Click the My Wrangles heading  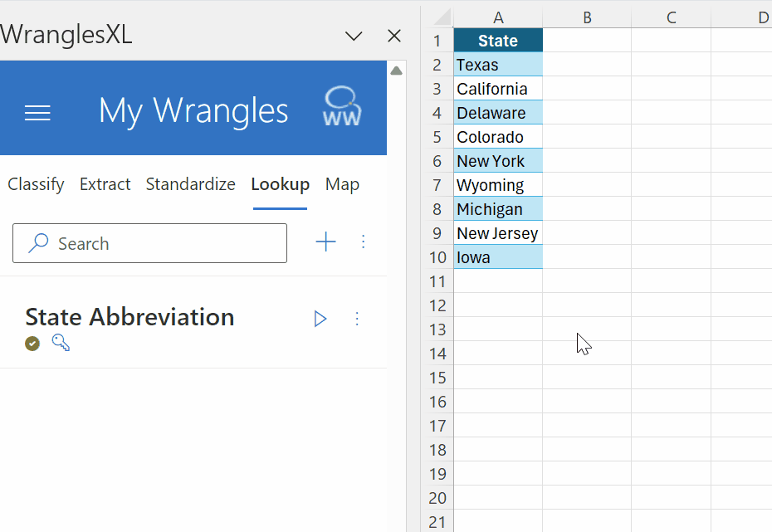(x=193, y=110)
